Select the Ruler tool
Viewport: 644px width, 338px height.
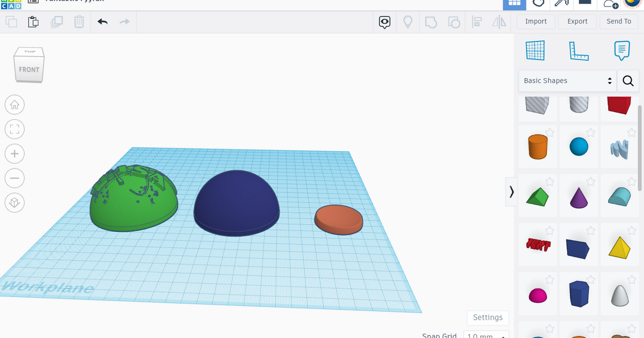pos(578,50)
